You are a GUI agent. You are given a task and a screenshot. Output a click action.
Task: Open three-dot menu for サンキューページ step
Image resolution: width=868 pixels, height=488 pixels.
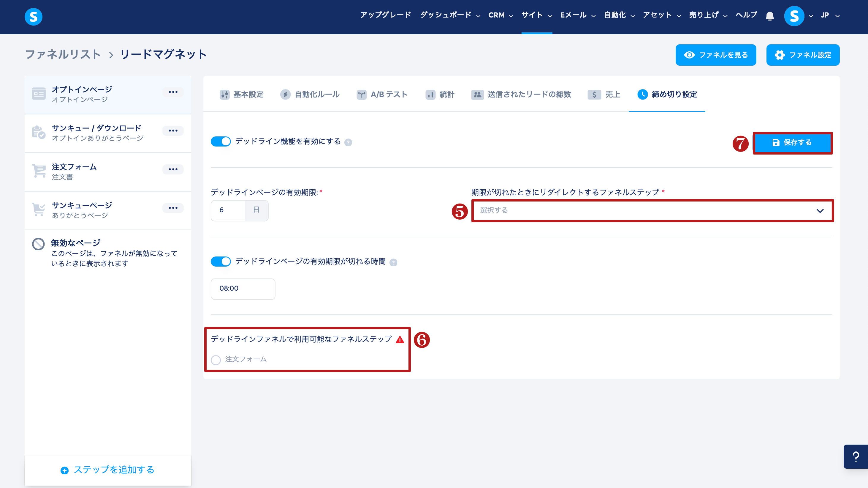click(173, 208)
